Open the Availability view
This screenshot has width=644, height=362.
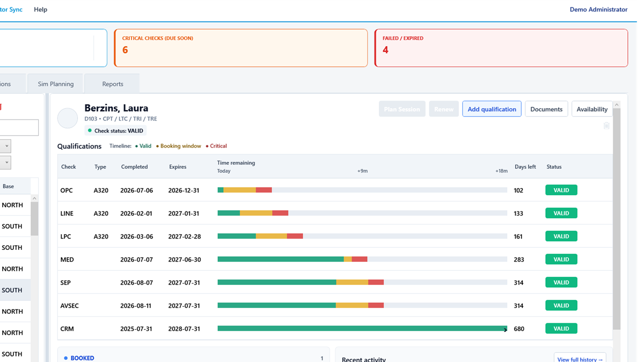(x=592, y=109)
